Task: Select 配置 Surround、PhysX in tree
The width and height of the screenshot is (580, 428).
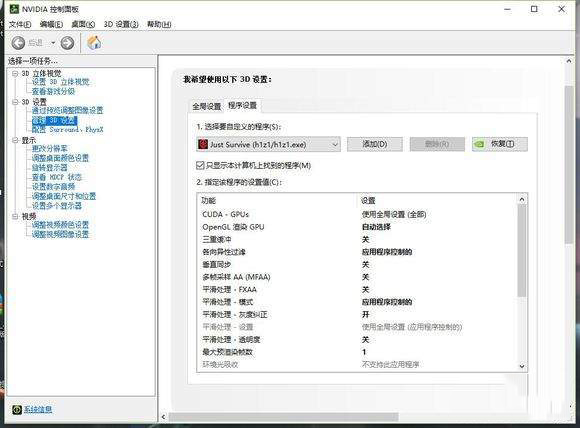Action: 68,130
